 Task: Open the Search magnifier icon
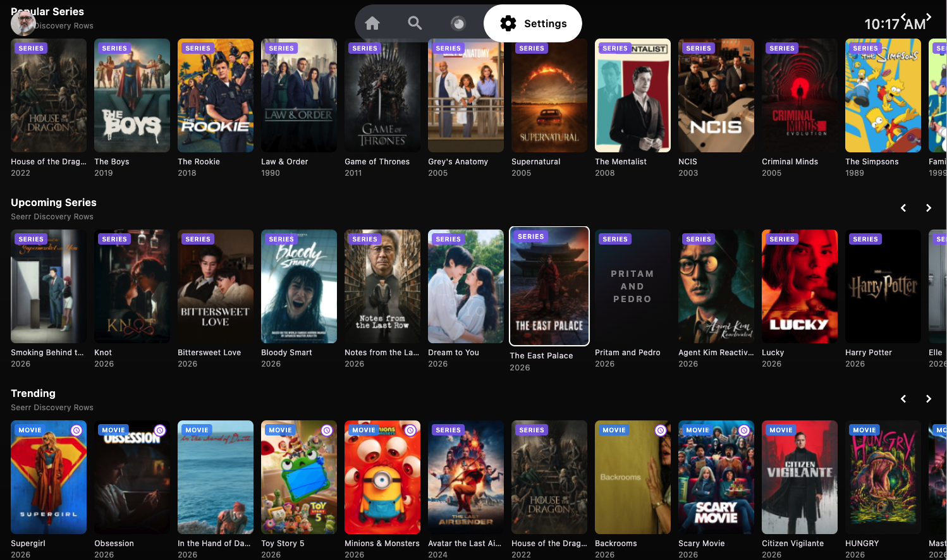point(415,23)
